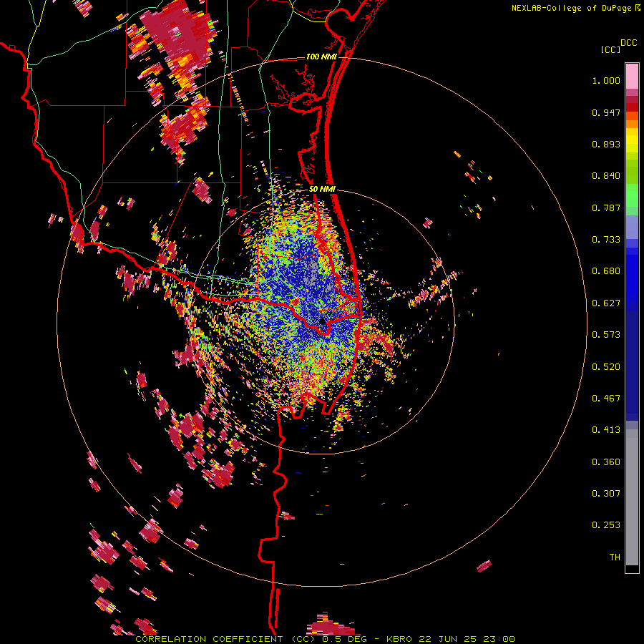The width and height of the screenshot is (644, 644).
Task: Pick the light pink top segment of the color bar
Action: (x=632, y=76)
